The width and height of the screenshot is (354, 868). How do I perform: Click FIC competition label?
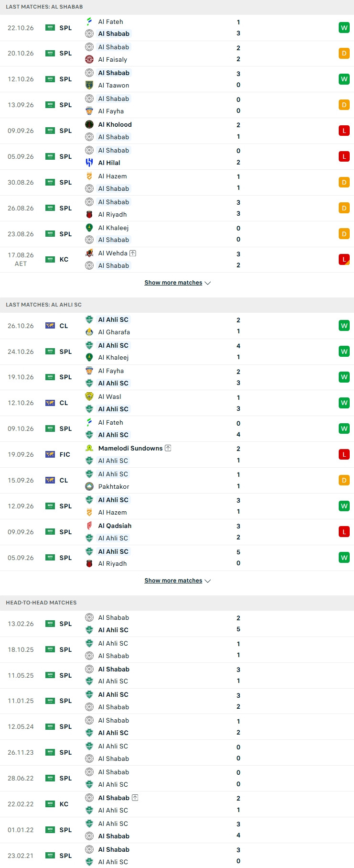coord(65,454)
